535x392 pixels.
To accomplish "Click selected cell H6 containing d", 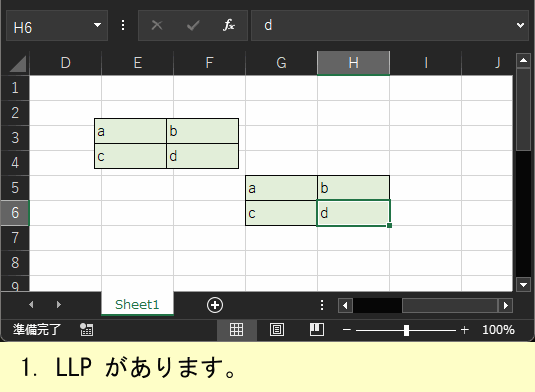I will point(353,213).
